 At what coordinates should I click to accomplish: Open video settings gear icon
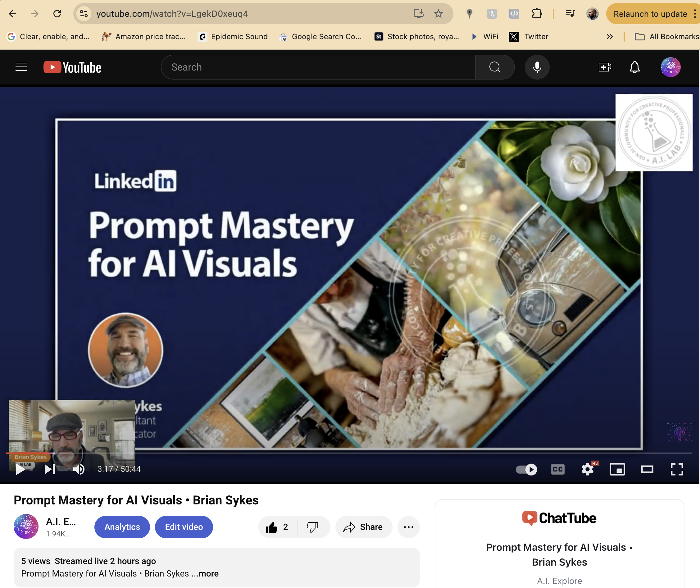587,469
